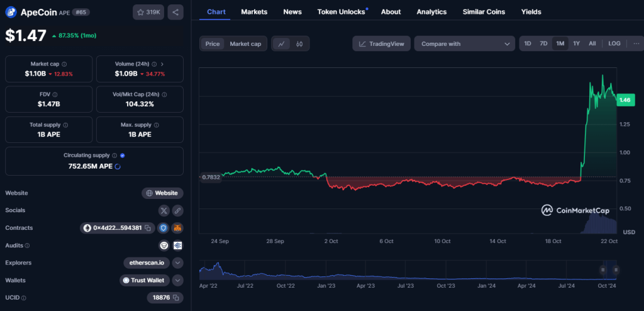This screenshot has height=311, width=644.
Task: Open the share icon button
Action: 175,13
